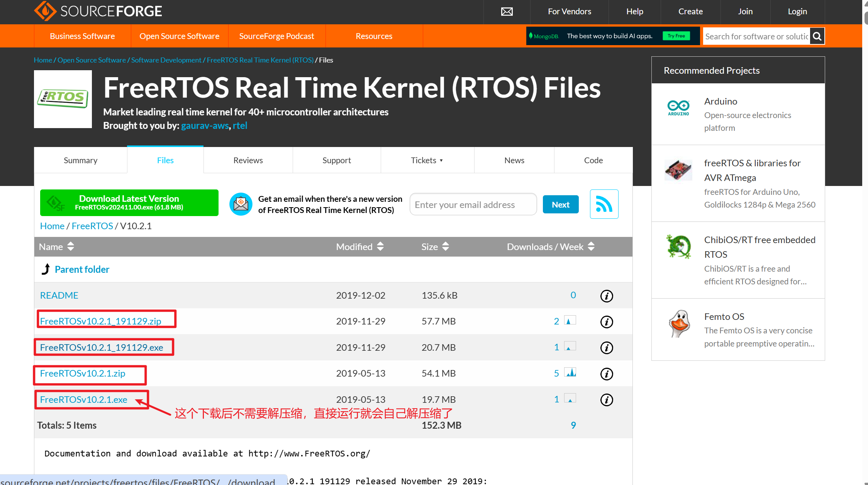Open downloads chart icon for FreeRTOSv10.2.1_191129.zip
This screenshot has width=868, height=485.
[x=570, y=321]
